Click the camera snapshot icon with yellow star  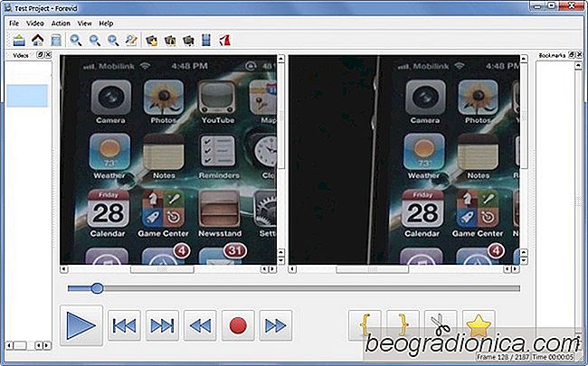pos(151,40)
